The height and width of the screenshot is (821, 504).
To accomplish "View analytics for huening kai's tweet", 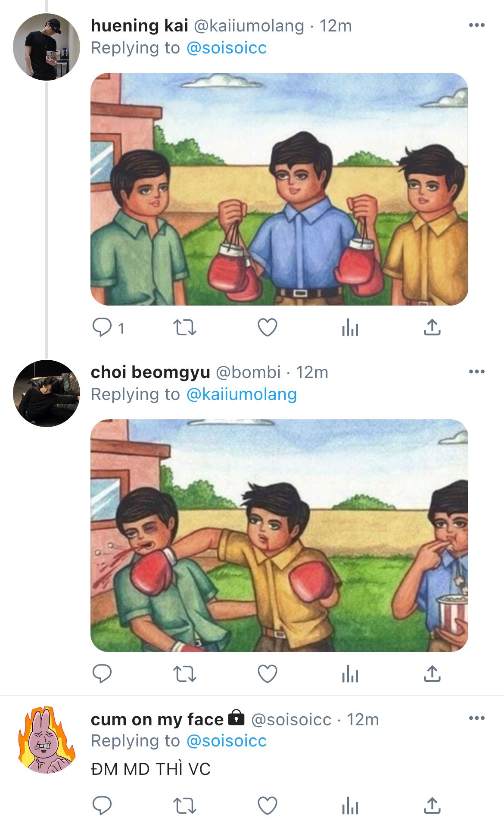I will point(350,328).
